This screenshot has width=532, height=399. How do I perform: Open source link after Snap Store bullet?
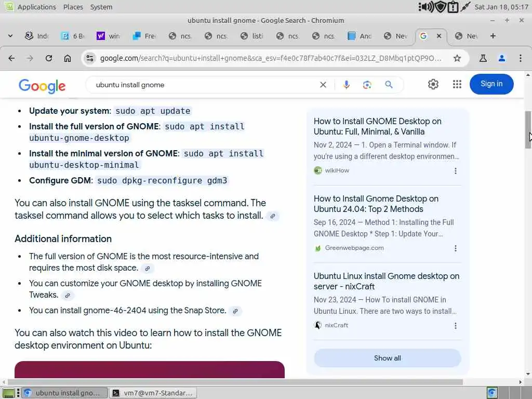(x=235, y=311)
